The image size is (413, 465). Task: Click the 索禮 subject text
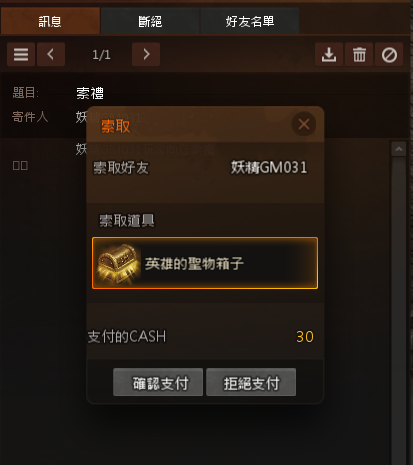pos(90,93)
